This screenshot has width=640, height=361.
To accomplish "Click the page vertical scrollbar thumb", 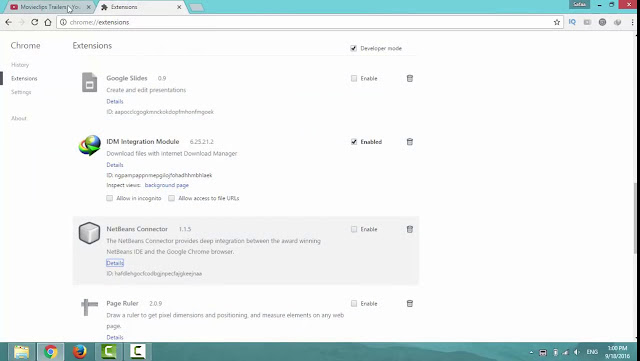I will tap(636, 218).
